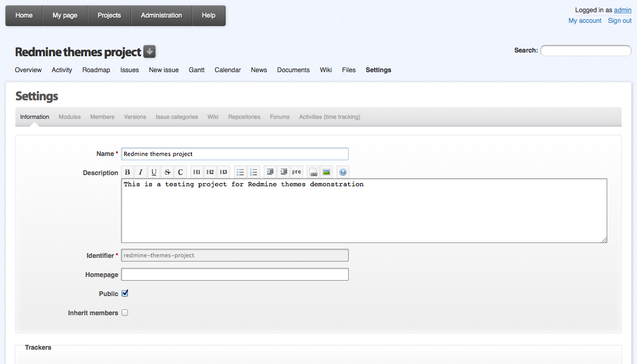Image resolution: width=637 pixels, height=364 pixels.
Task: Open the project Overview page
Action: pos(28,70)
